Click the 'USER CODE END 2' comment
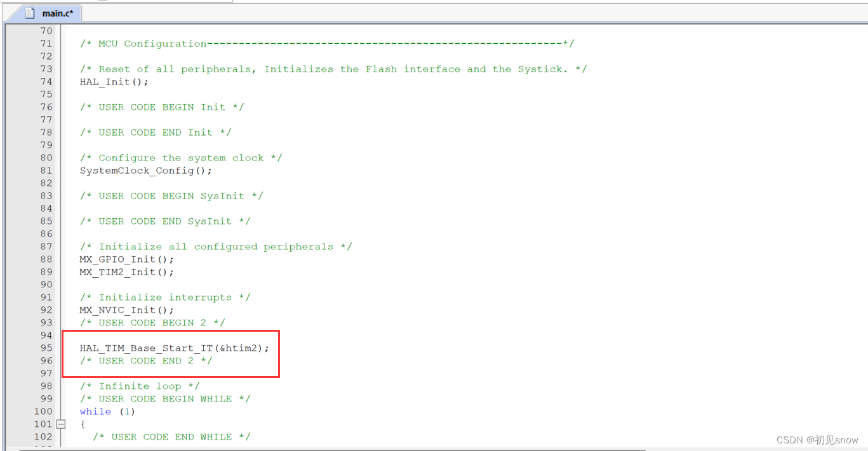The width and height of the screenshot is (868, 451). pyautogui.click(x=146, y=361)
